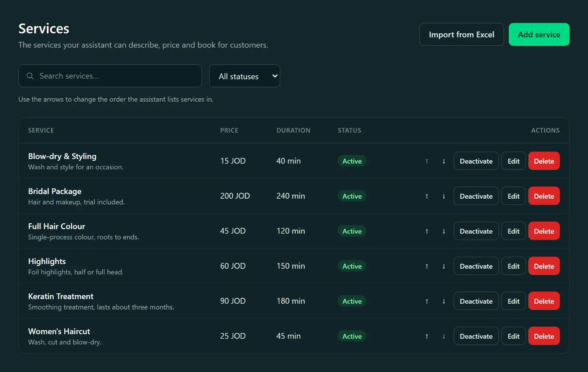Click down arrow for Women's Haircut

coord(444,336)
